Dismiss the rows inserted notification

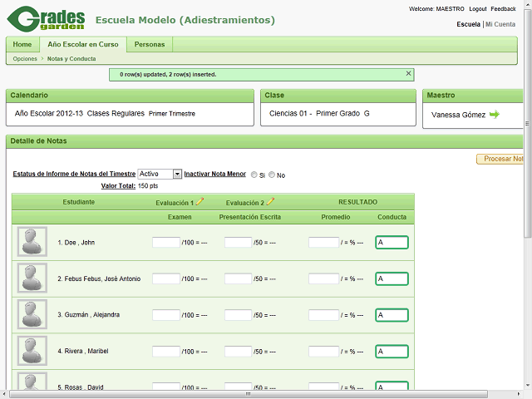click(x=408, y=74)
